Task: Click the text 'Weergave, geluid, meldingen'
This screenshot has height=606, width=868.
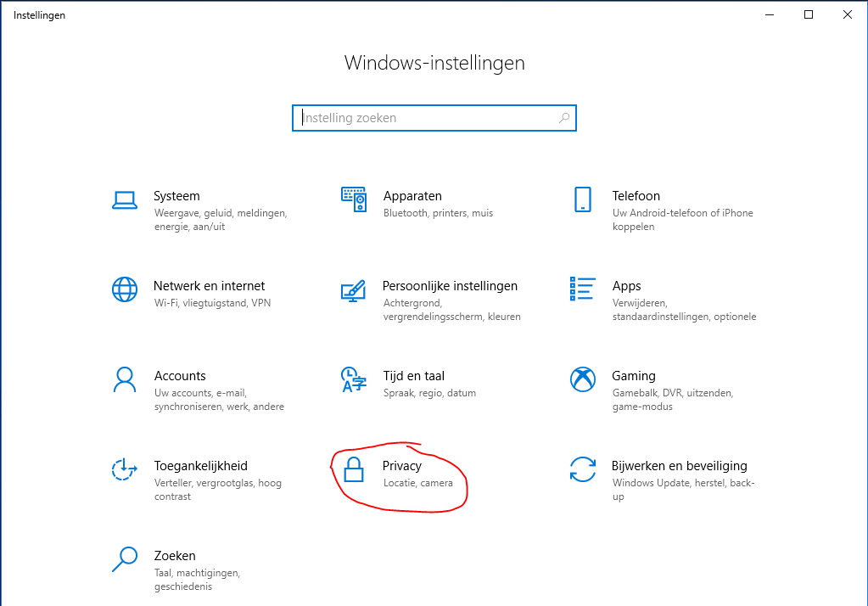Action: pos(221,213)
